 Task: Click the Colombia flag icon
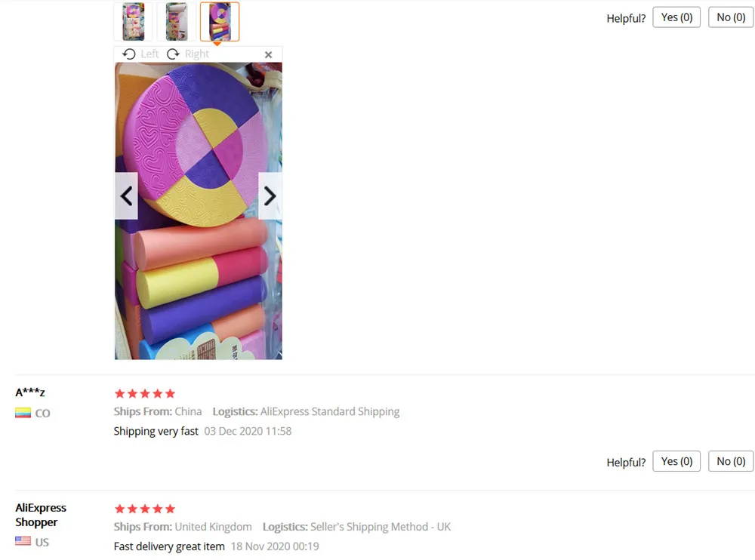point(23,413)
